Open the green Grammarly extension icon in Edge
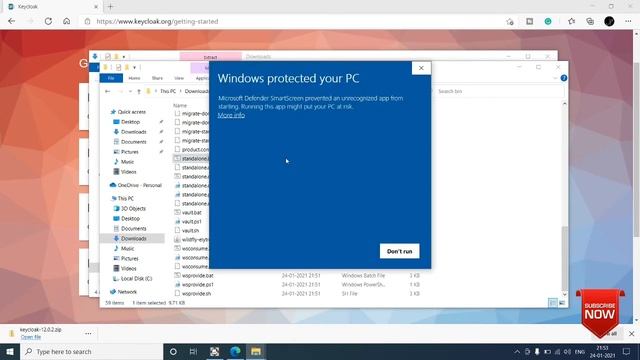 (x=548, y=21)
